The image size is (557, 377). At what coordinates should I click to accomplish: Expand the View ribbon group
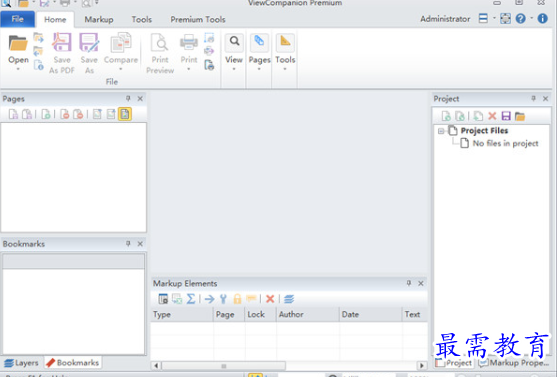click(x=234, y=53)
